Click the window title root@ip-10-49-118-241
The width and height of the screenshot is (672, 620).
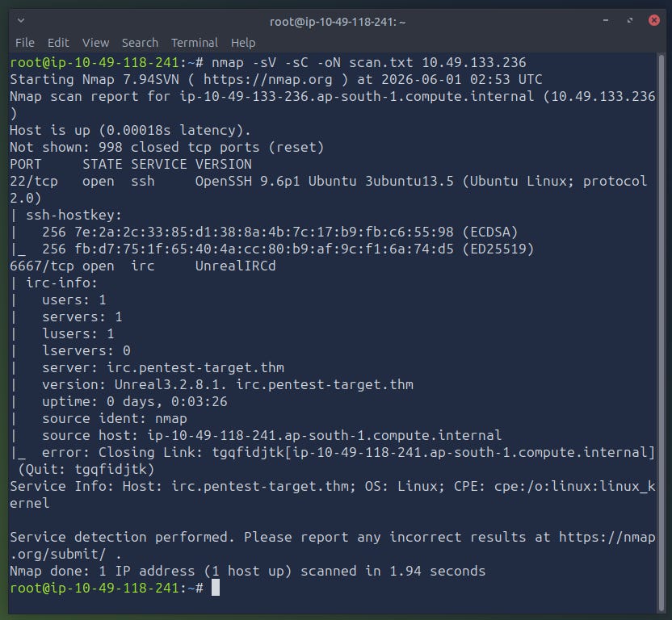pos(338,22)
